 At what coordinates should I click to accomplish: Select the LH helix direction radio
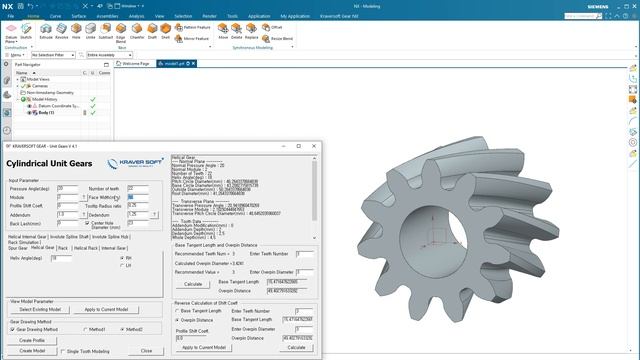tap(122, 265)
